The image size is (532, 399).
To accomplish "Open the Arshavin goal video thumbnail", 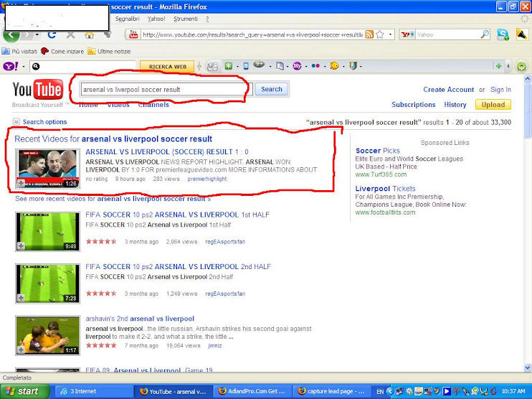I will [47, 336].
